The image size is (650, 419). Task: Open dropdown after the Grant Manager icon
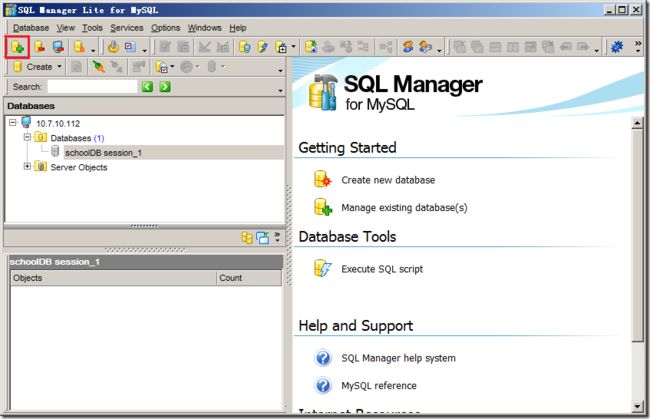pyautogui.click(x=439, y=50)
